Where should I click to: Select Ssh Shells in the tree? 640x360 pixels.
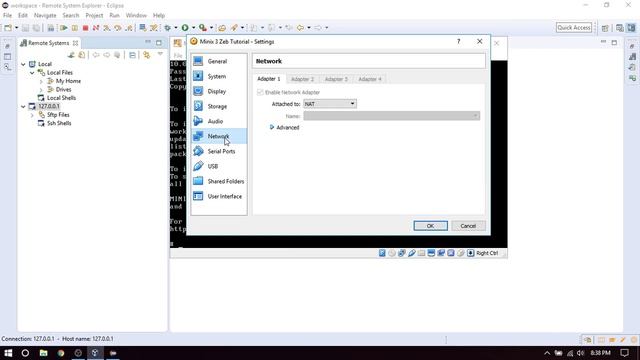59,123
